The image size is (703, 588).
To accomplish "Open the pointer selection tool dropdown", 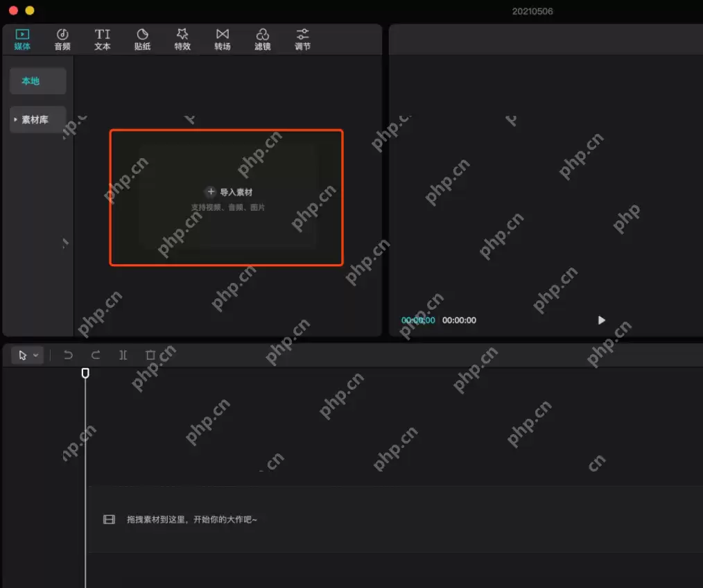I will pyautogui.click(x=36, y=355).
